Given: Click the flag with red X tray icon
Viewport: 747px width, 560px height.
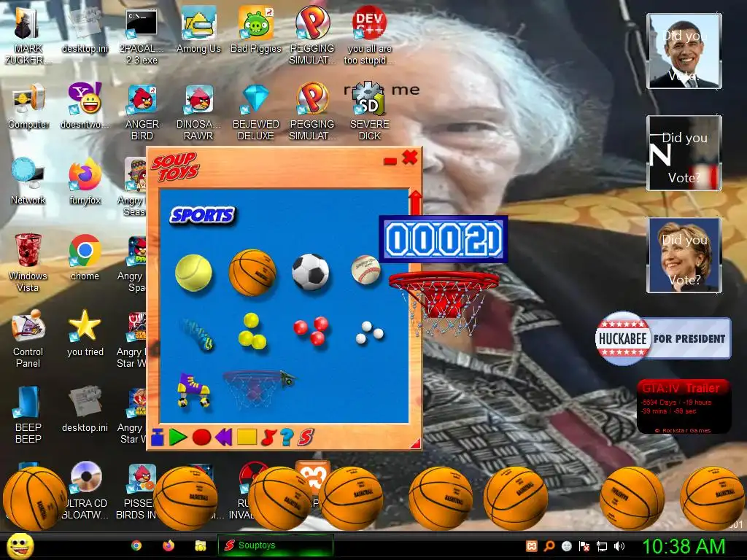Looking at the screenshot, I should tap(584, 546).
